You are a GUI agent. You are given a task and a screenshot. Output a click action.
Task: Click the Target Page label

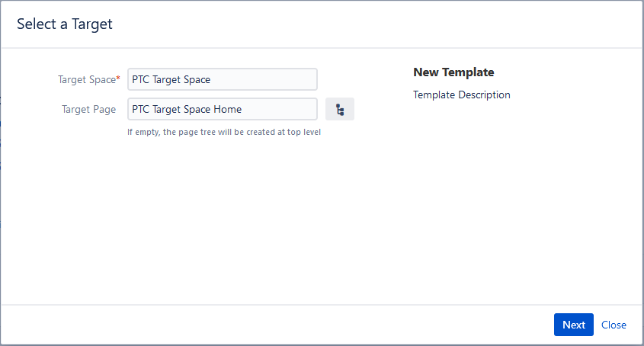(88, 110)
